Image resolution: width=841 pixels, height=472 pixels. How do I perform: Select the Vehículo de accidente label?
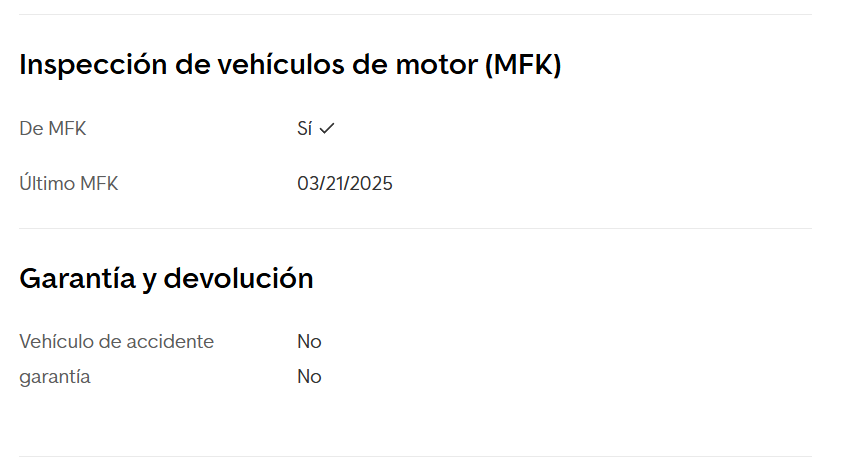tap(116, 342)
